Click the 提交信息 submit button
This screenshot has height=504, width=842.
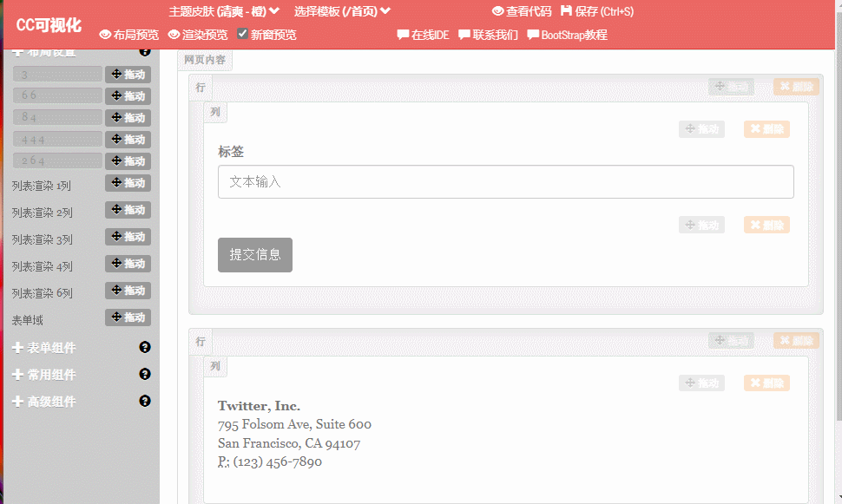[254, 255]
